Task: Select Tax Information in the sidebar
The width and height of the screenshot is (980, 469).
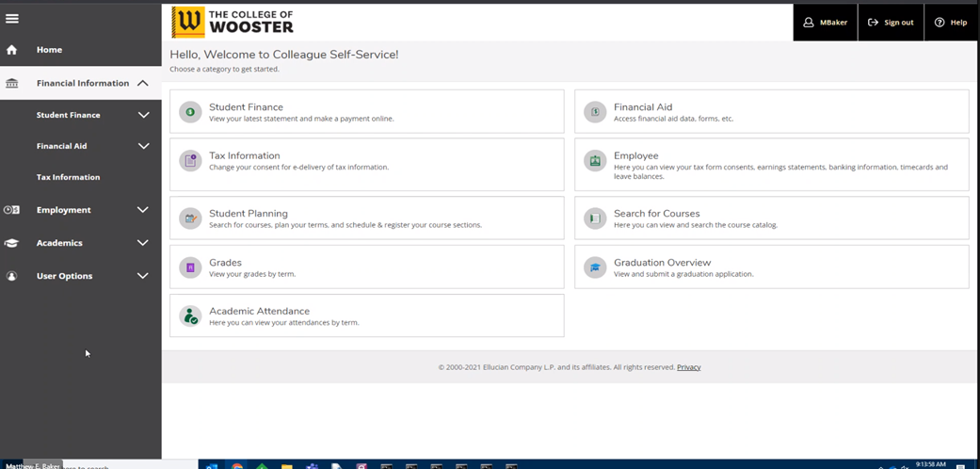Action: (x=68, y=177)
